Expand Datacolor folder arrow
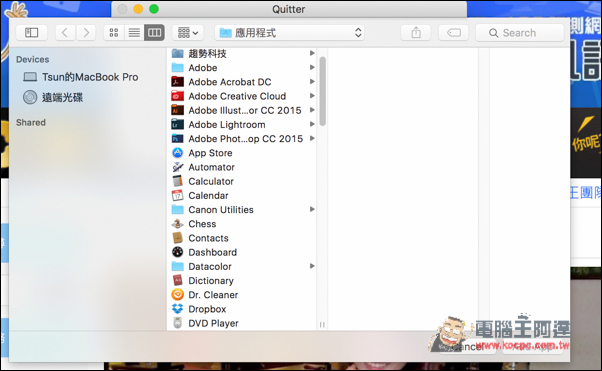Viewport: 602px width, 371px height. click(312, 266)
